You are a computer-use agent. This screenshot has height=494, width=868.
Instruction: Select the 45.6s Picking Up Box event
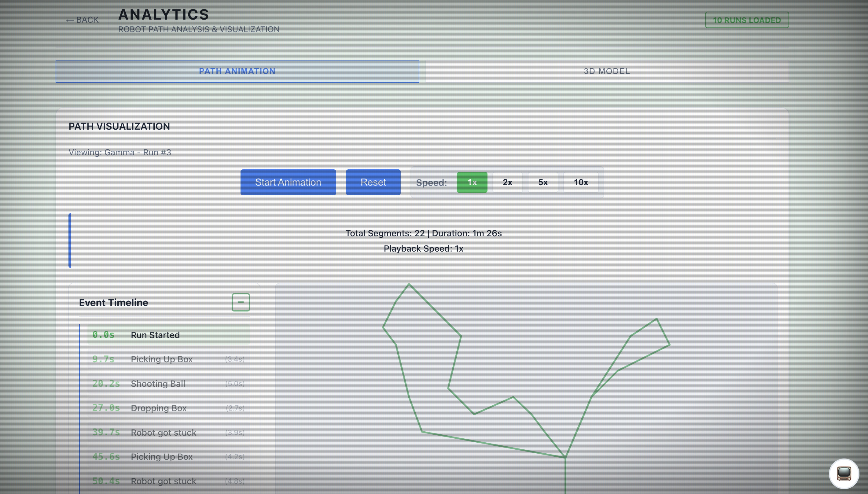(x=168, y=457)
